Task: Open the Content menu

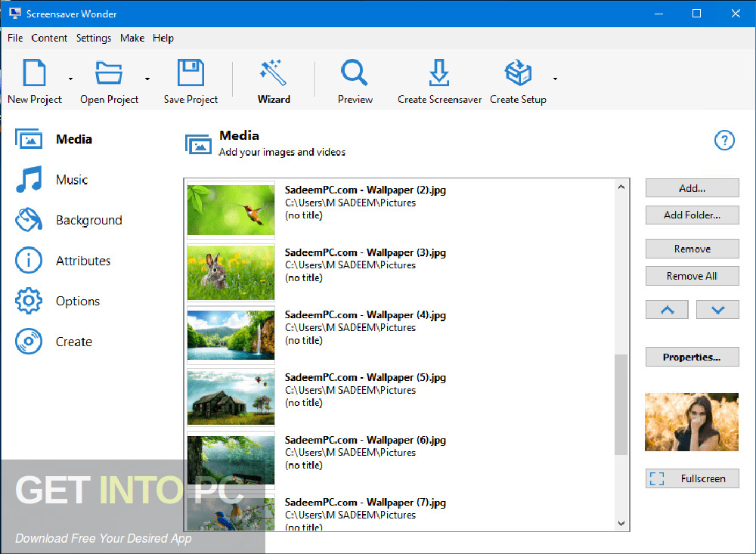Action: point(49,38)
